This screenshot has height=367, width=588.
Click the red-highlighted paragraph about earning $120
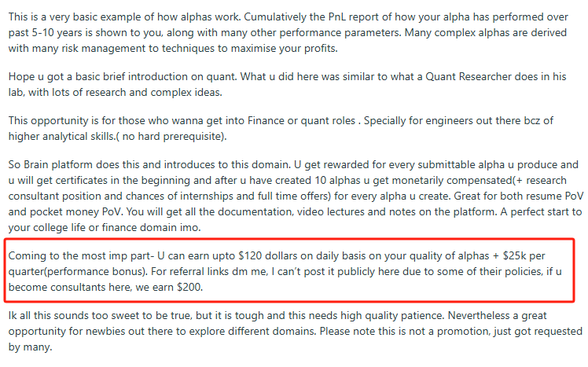tap(288, 271)
